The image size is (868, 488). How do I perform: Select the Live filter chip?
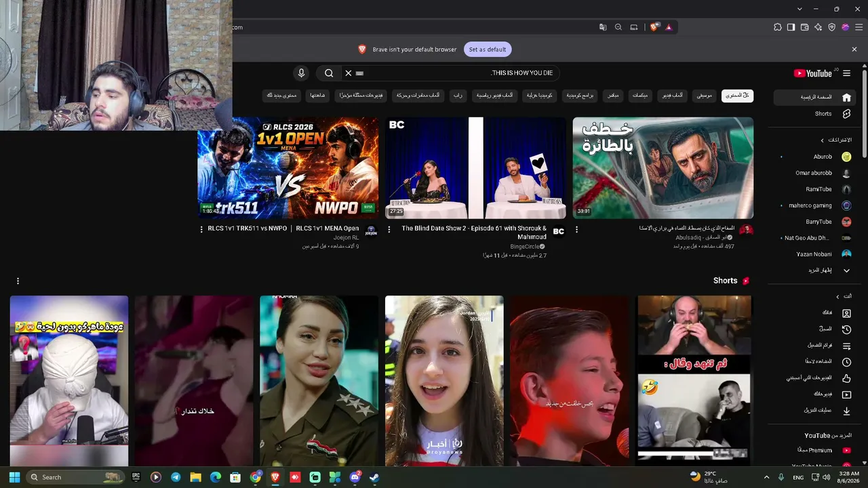pos(613,96)
